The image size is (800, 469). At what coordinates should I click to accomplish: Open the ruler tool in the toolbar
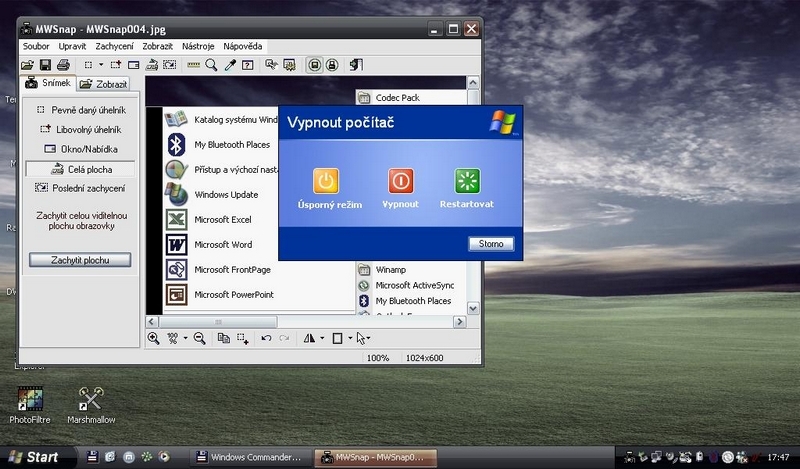pyautogui.click(x=193, y=65)
